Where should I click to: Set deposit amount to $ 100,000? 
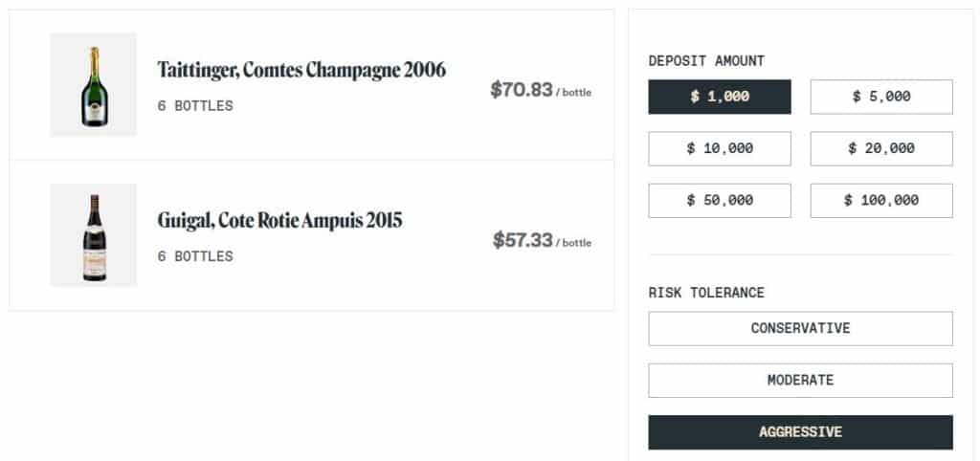point(881,200)
